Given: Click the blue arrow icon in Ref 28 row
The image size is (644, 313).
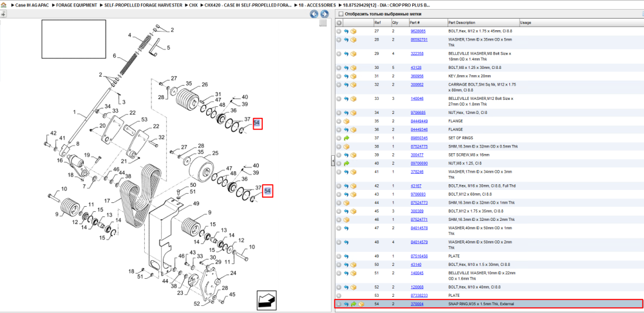Looking at the screenshot, I should tap(346, 40).
